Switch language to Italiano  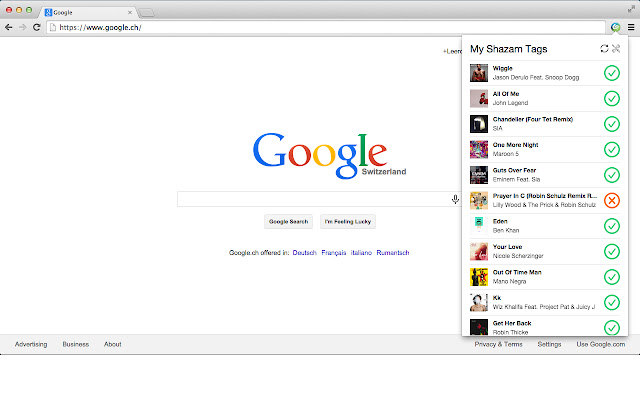(361, 253)
